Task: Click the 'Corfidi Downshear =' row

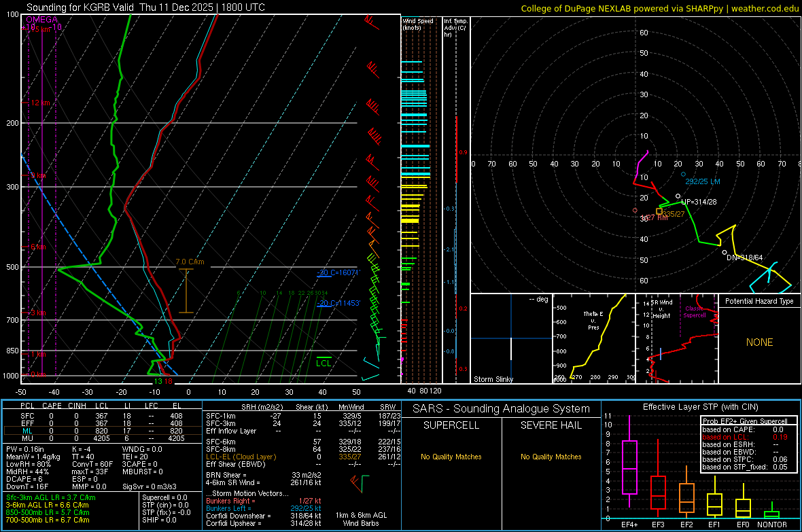Action: (264, 516)
